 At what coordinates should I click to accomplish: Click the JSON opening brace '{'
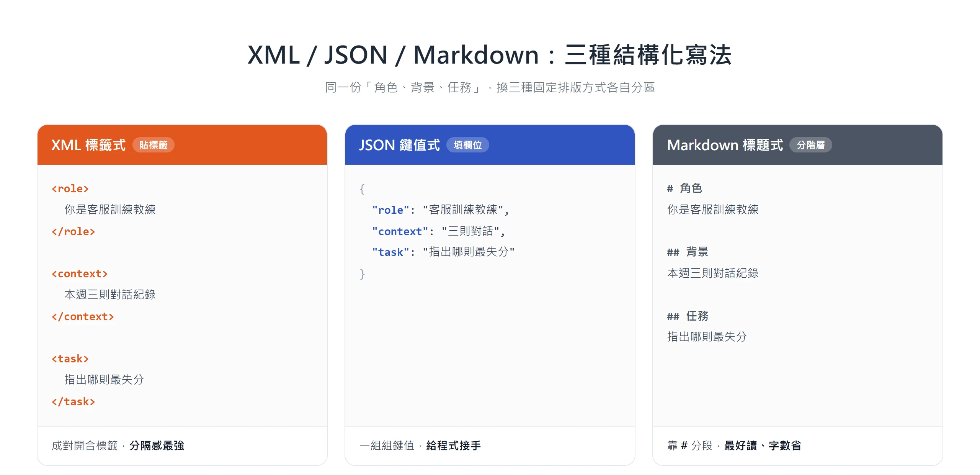[x=362, y=189]
